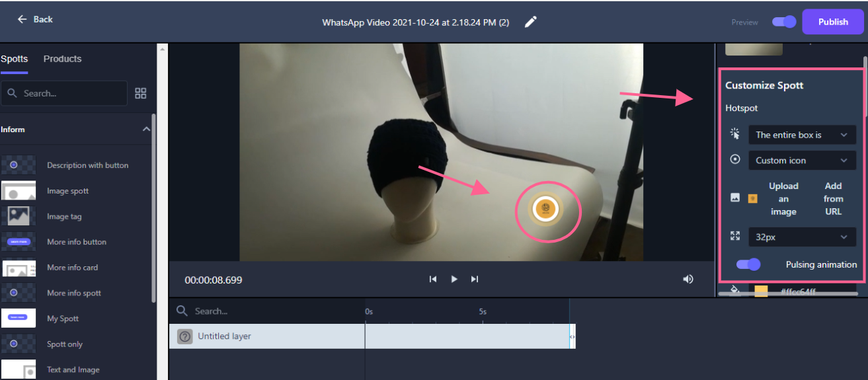Click the Publish button

tap(832, 22)
